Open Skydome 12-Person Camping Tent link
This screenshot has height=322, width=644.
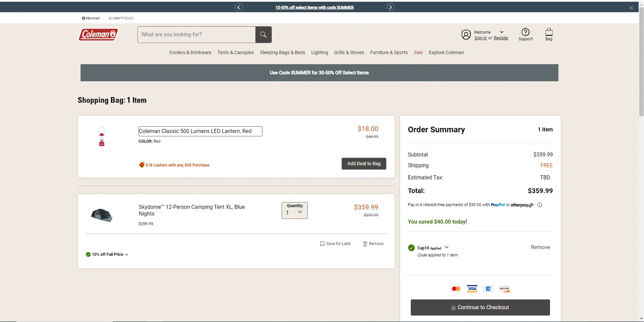(x=192, y=210)
